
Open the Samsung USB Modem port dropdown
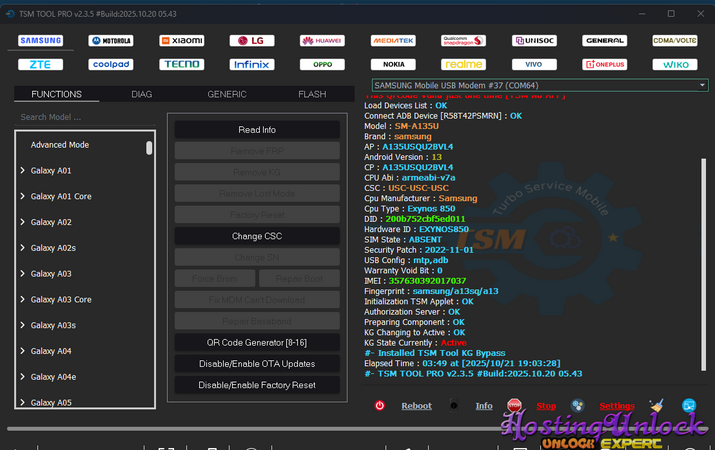click(x=539, y=86)
